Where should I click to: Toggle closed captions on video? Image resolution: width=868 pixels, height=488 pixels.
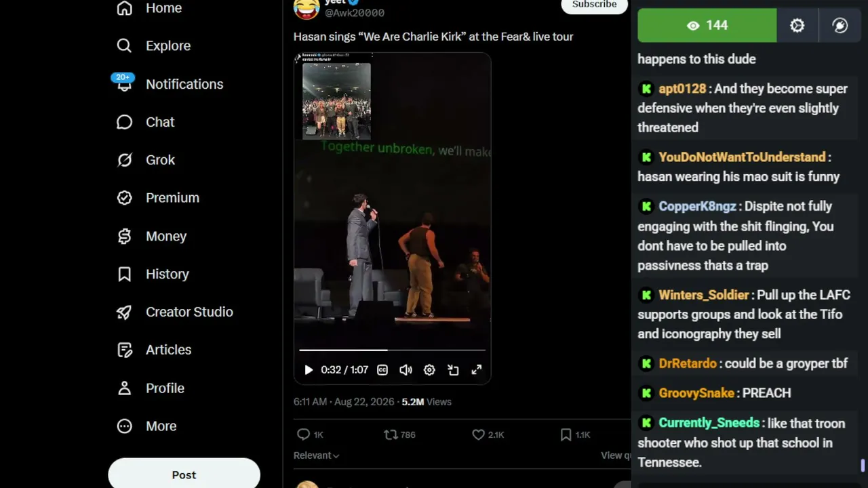[382, 370]
